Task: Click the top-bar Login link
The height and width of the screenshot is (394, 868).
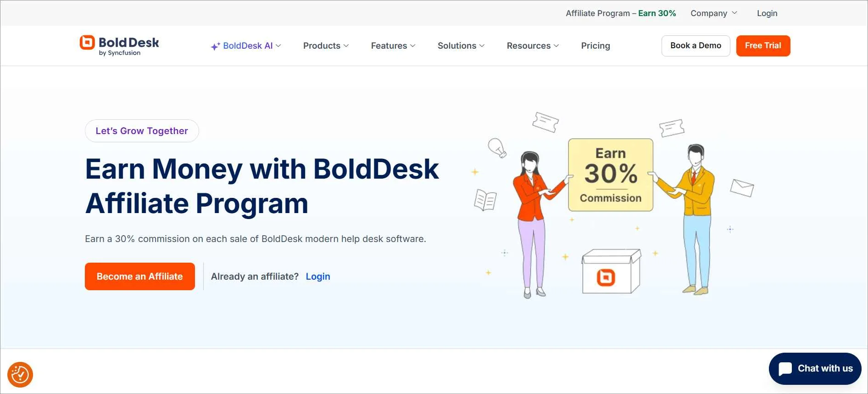Action: [x=767, y=13]
